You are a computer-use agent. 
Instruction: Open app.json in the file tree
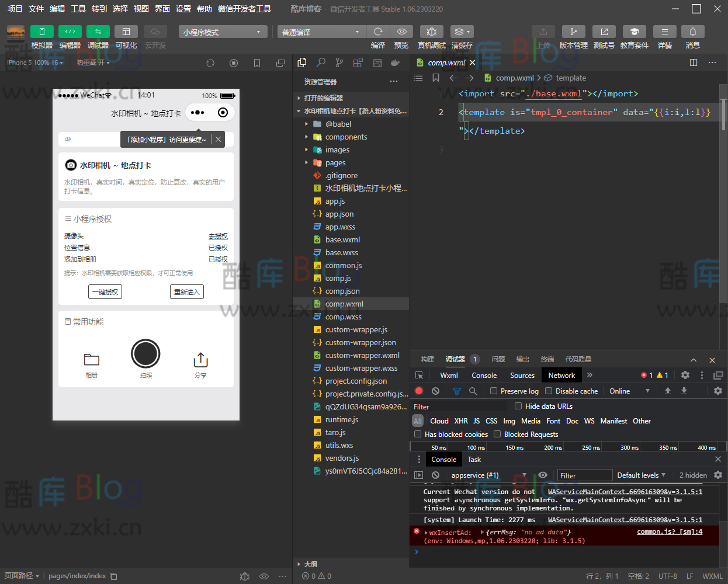coord(339,214)
